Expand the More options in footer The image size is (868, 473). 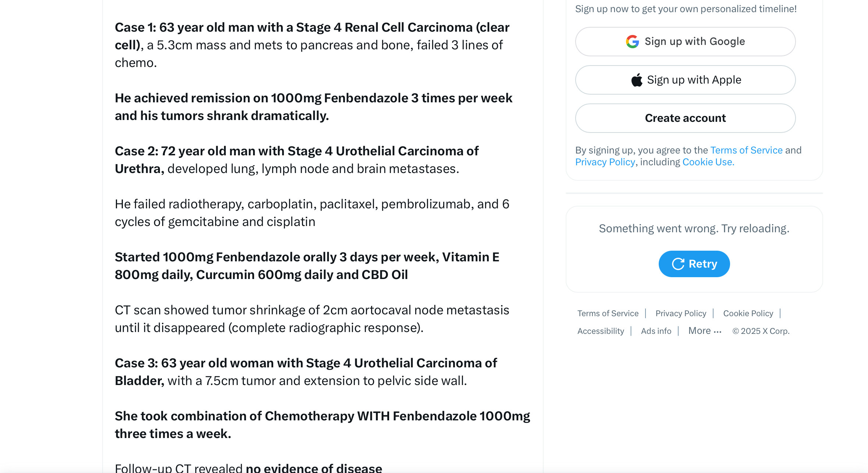pyautogui.click(x=704, y=331)
